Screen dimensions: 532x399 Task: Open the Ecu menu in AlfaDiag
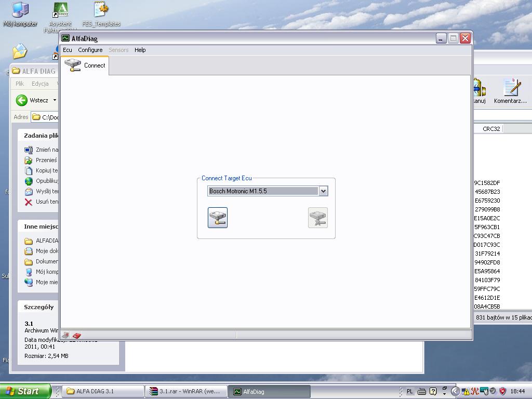tap(67, 50)
